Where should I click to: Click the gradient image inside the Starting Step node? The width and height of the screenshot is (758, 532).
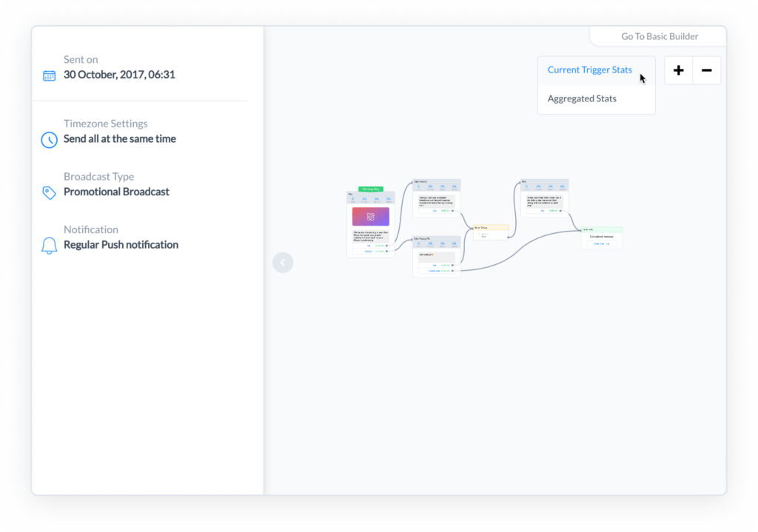[370, 216]
